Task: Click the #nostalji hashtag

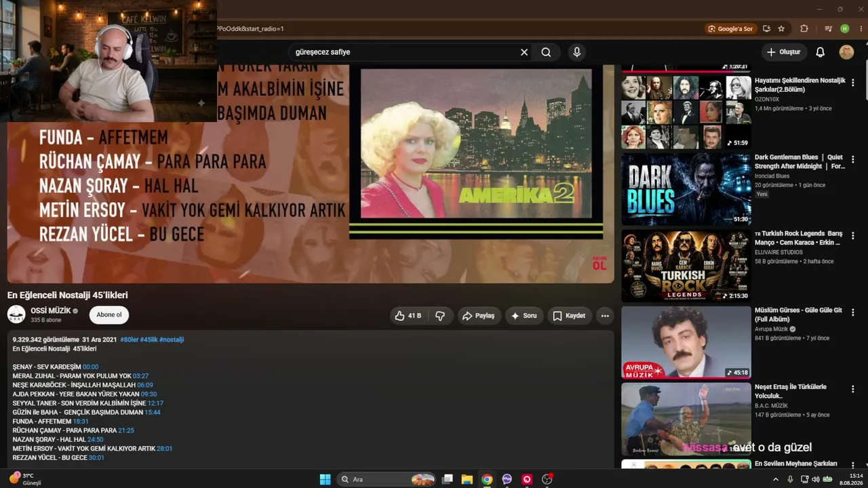Action: coord(172,340)
